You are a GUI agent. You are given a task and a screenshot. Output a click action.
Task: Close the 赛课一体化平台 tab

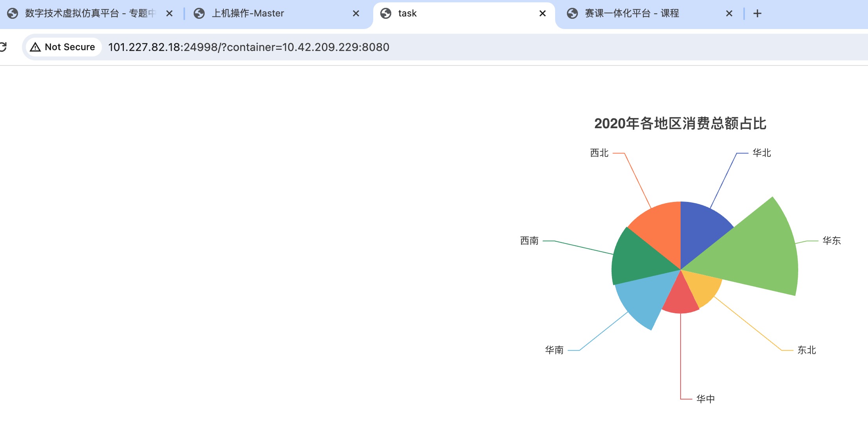[x=729, y=14]
